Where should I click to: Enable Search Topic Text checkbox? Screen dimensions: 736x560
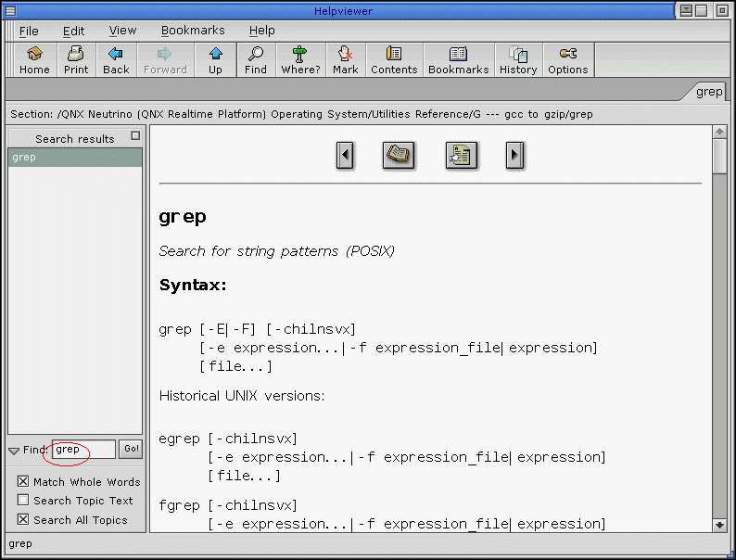tap(23, 500)
